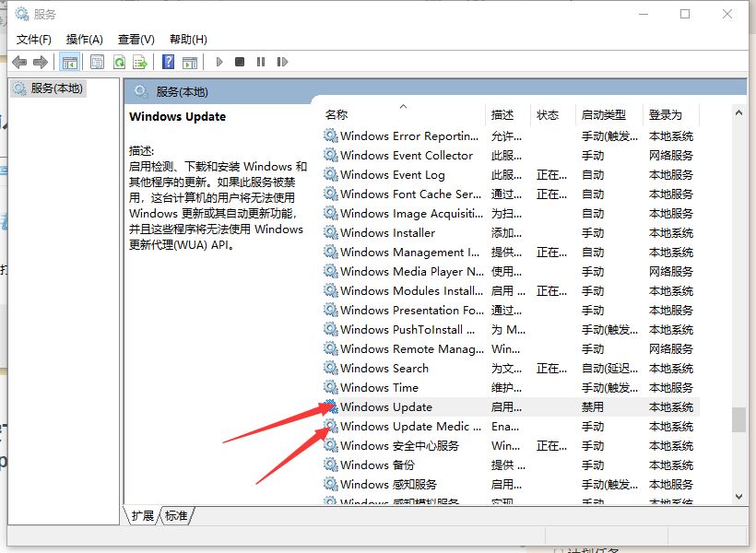The image size is (756, 553).
Task: Sort by the 登录为 column header
Action: point(671,114)
